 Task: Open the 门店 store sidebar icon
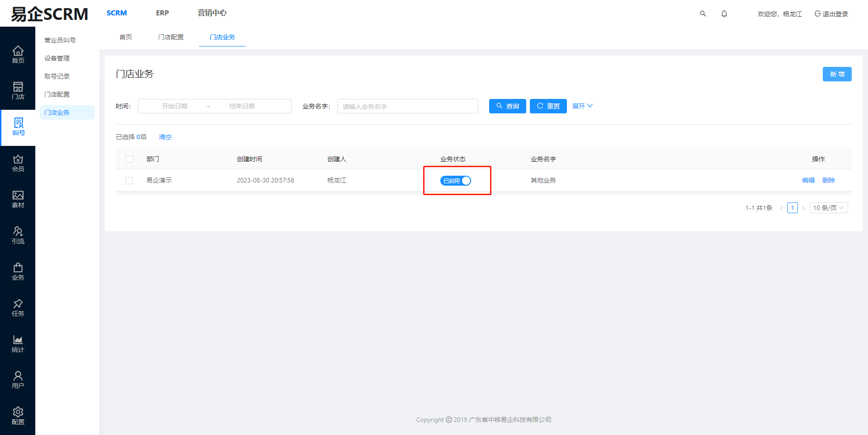[18, 90]
